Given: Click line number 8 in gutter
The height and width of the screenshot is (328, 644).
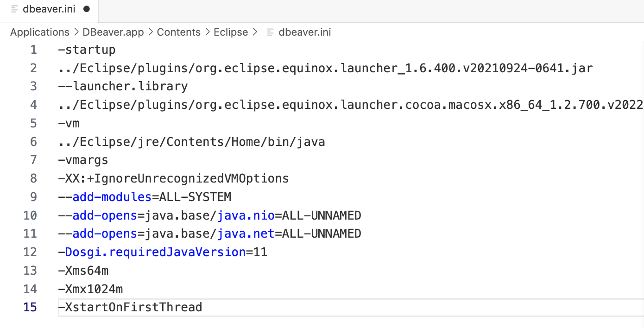Looking at the screenshot, I should 33,178.
